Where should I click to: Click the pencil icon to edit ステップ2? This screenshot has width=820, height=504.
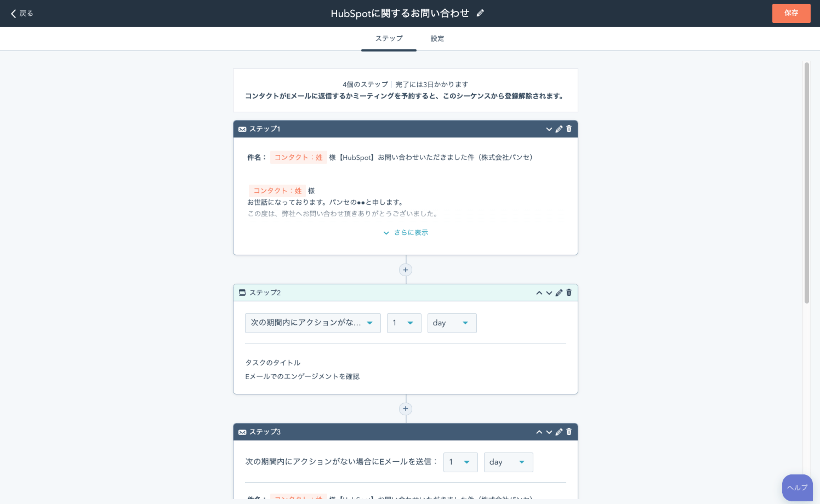click(559, 293)
